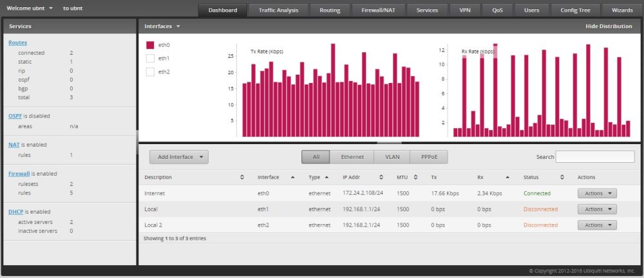Image resolution: width=644 pixels, height=278 pixels.
Task: Sort table by MTU column
Action: point(407,178)
